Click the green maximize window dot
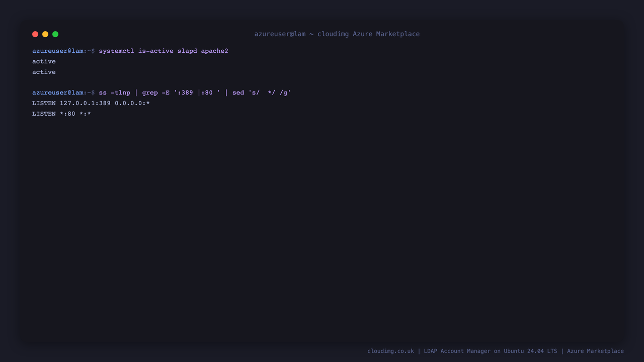 pos(55,34)
